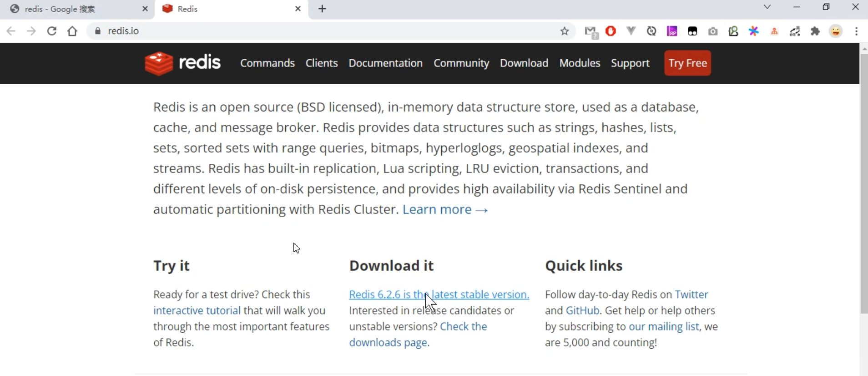This screenshot has height=376, width=868.
Task: Click the browser forward arrow
Action: tap(31, 31)
